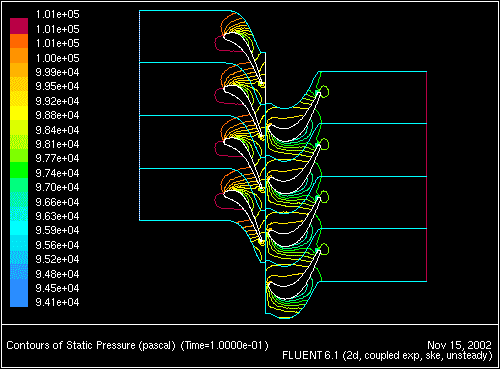Pick the 9.81e+04 legend value
Viewport: 500px width, 369px height.
57,144
